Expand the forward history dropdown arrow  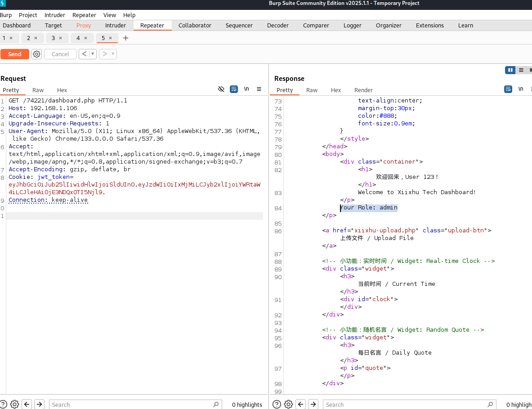point(113,54)
